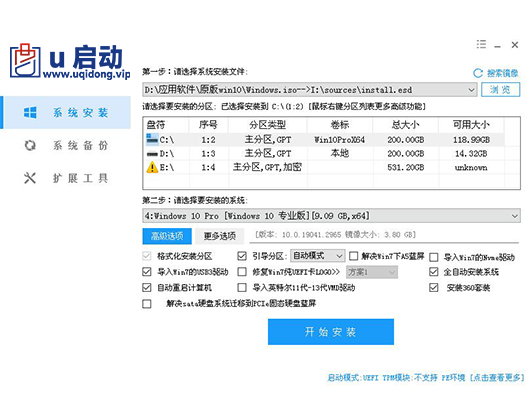Open the list menu icon in title bar
The image size is (530, 420).
(x=481, y=44)
